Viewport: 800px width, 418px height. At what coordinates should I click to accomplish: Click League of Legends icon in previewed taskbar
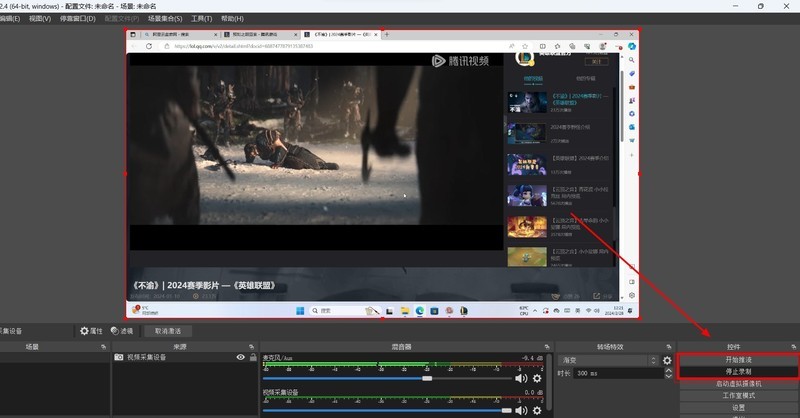tap(464, 310)
